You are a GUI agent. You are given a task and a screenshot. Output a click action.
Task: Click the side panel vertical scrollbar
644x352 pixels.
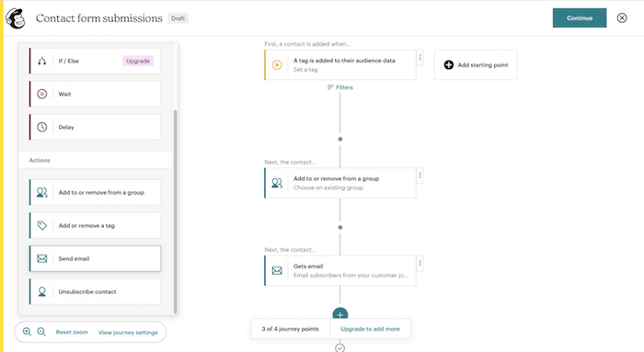tap(176, 211)
